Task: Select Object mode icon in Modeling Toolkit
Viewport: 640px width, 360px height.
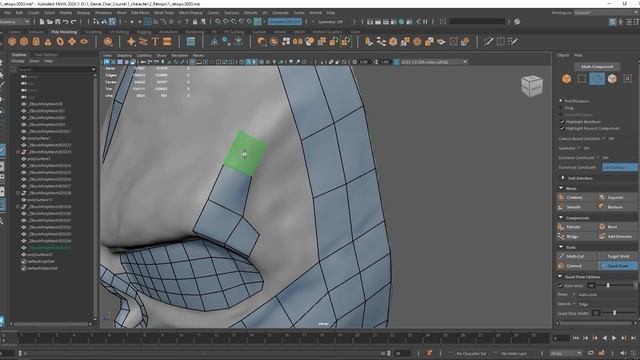Action: pyautogui.click(x=567, y=79)
